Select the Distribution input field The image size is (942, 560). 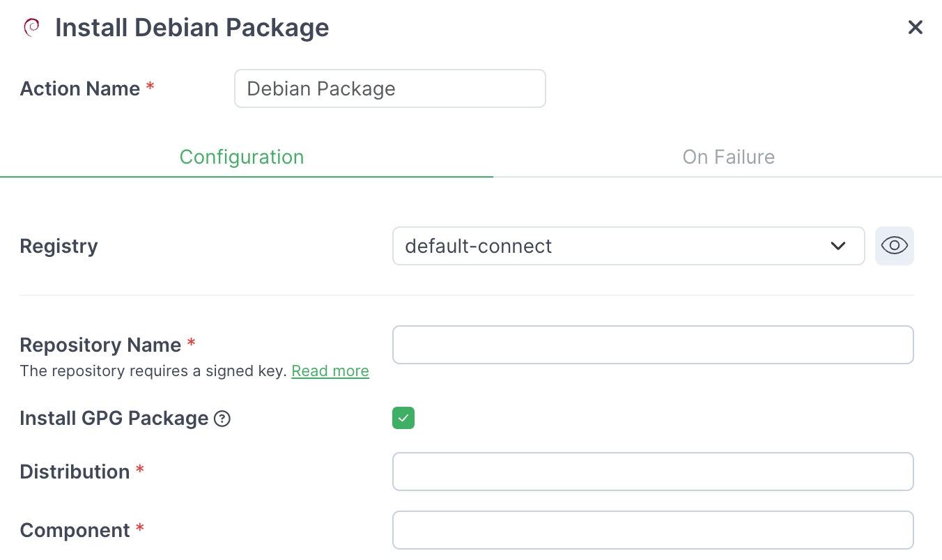[652, 472]
